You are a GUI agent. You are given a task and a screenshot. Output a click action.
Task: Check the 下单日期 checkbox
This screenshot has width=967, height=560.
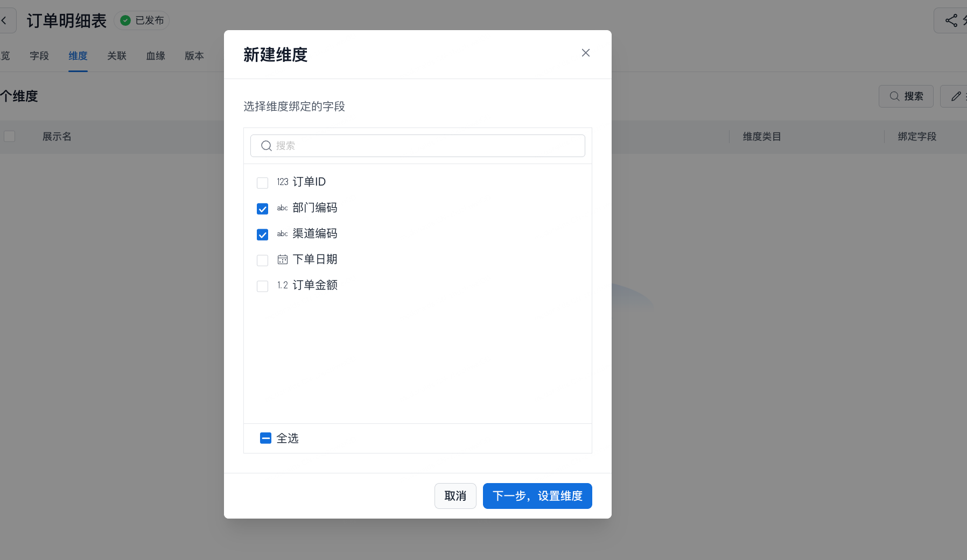pos(263,260)
